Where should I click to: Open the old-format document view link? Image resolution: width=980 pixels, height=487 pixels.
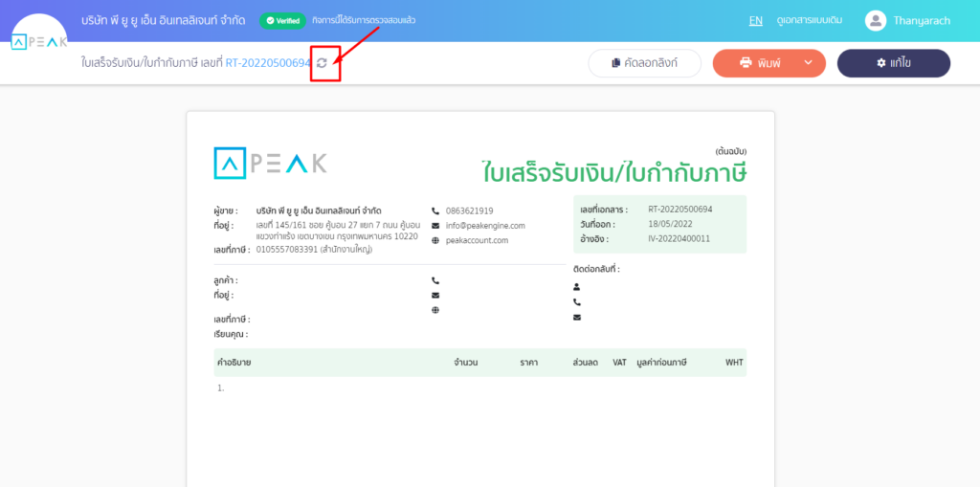tap(811, 21)
